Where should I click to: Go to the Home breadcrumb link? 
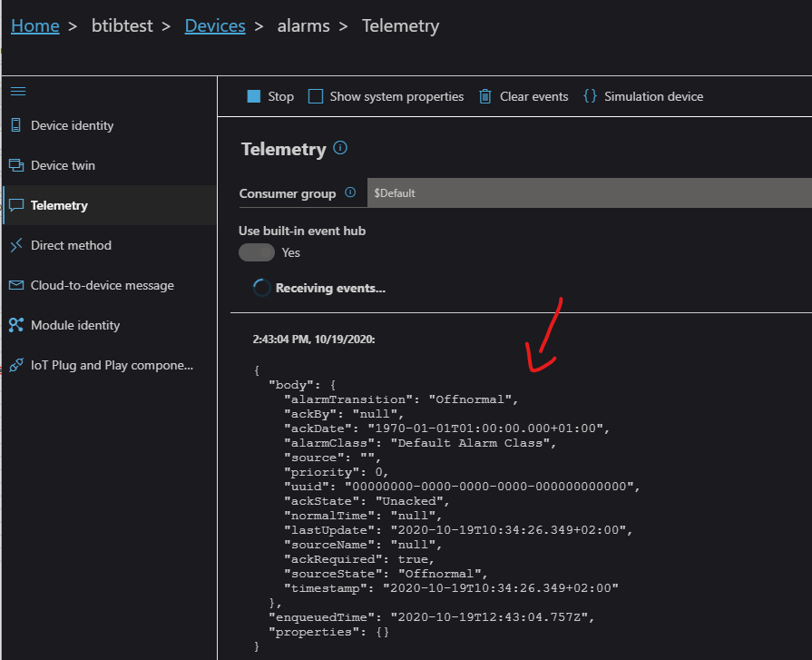34,25
